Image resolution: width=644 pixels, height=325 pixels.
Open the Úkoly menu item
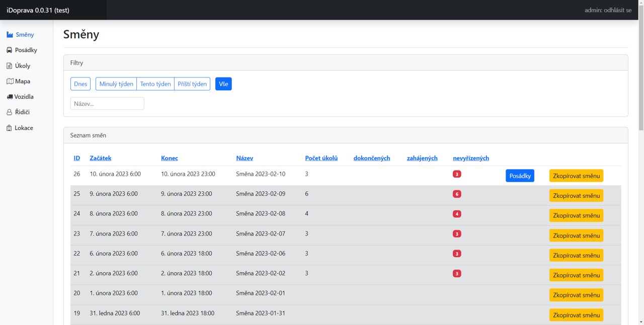click(x=23, y=66)
